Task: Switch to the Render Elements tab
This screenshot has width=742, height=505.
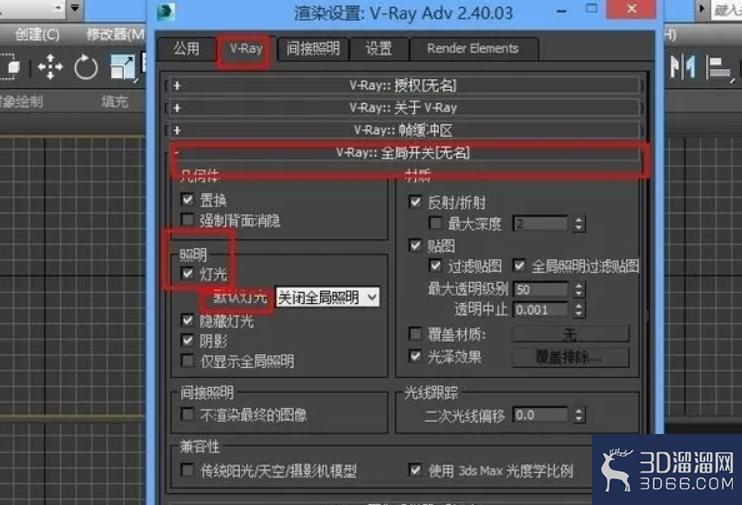Action: [x=473, y=48]
